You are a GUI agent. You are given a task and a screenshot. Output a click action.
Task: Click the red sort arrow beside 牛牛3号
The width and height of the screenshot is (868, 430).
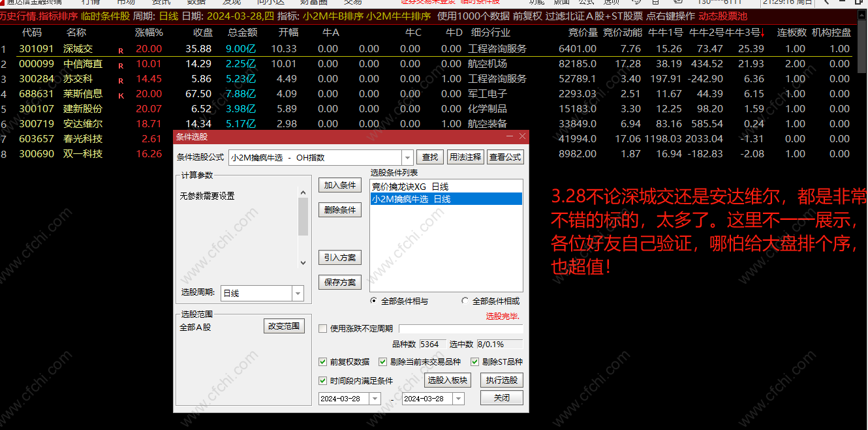point(763,33)
